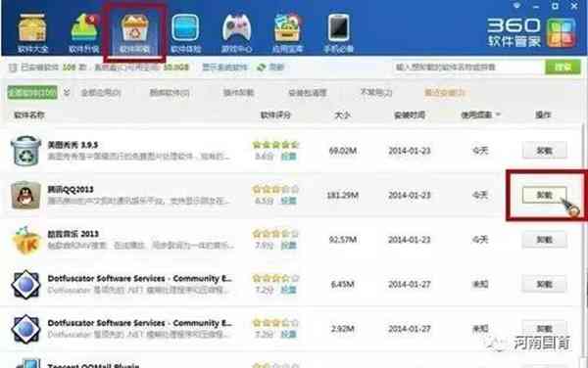Click the 2014-01-27 date in 6.45M Dotfuscator row
Screen dimensions: 588x368
coord(410,284)
